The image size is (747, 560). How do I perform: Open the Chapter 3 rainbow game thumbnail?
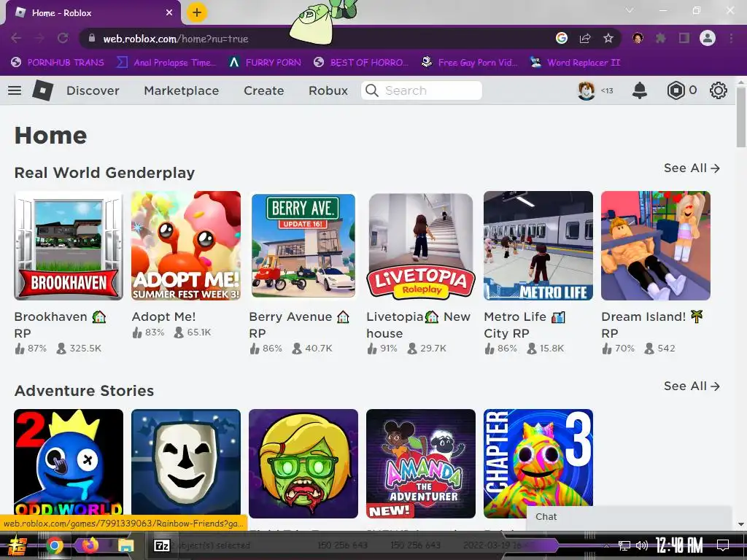pos(538,463)
